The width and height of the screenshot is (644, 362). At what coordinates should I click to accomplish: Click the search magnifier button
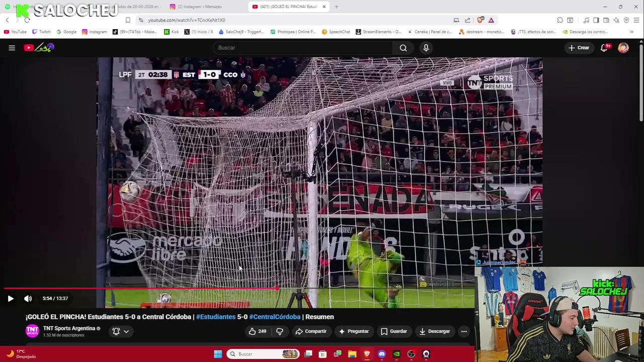(x=403, y=48)
